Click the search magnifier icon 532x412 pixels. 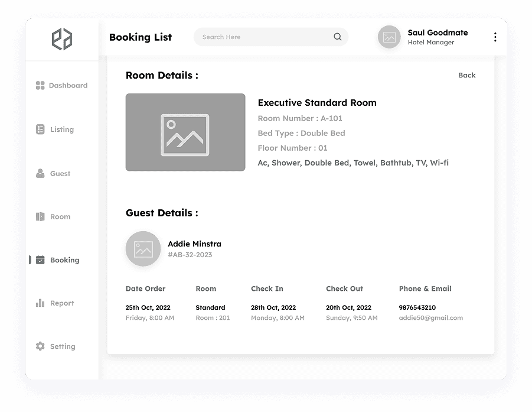tap(337, 37)
